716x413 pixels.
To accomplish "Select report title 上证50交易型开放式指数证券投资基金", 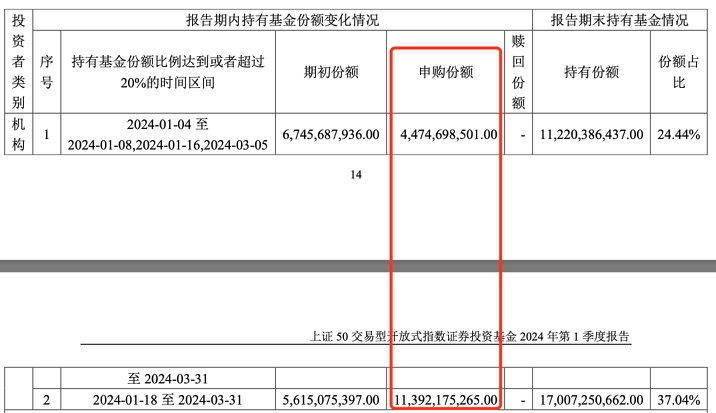I will 412,337.
